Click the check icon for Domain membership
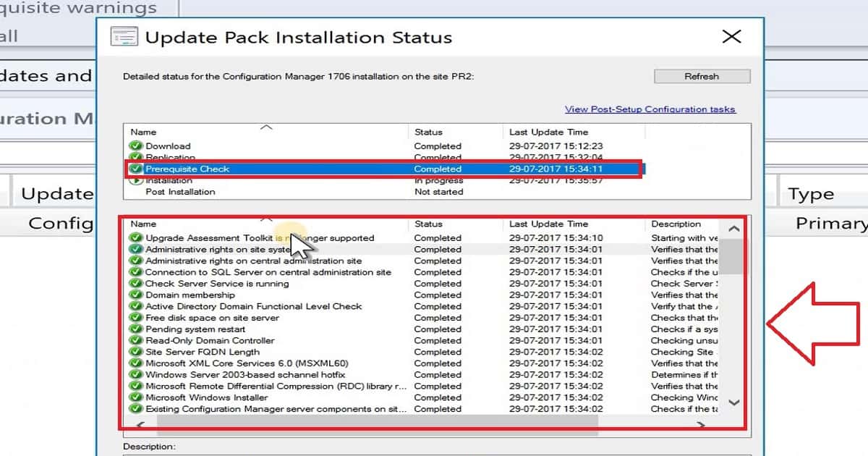 point(136,295)
